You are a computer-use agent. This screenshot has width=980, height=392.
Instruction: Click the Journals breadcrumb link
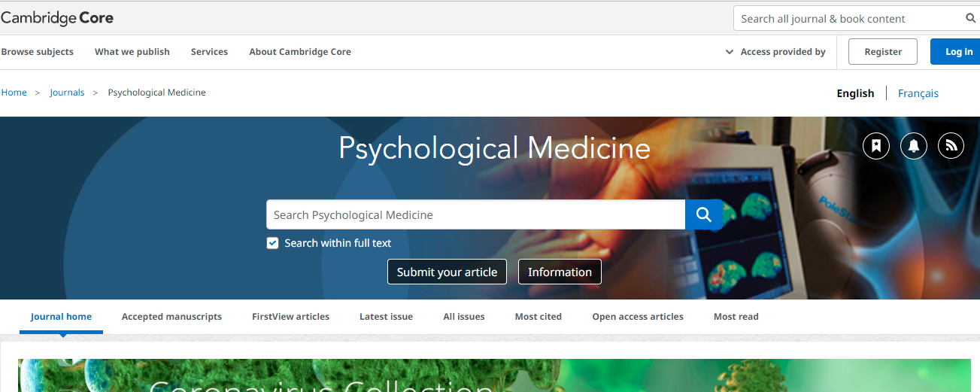[x=67, y=93]
